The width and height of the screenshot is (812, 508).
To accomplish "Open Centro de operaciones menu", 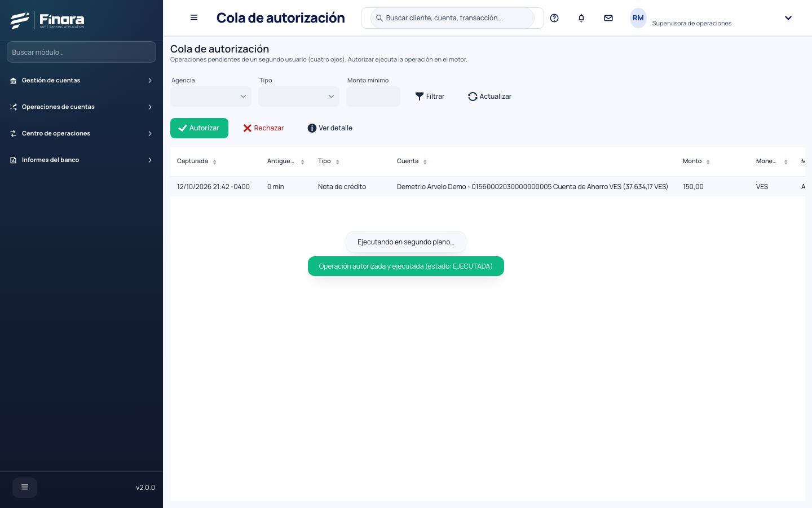I will coord(81,134).
